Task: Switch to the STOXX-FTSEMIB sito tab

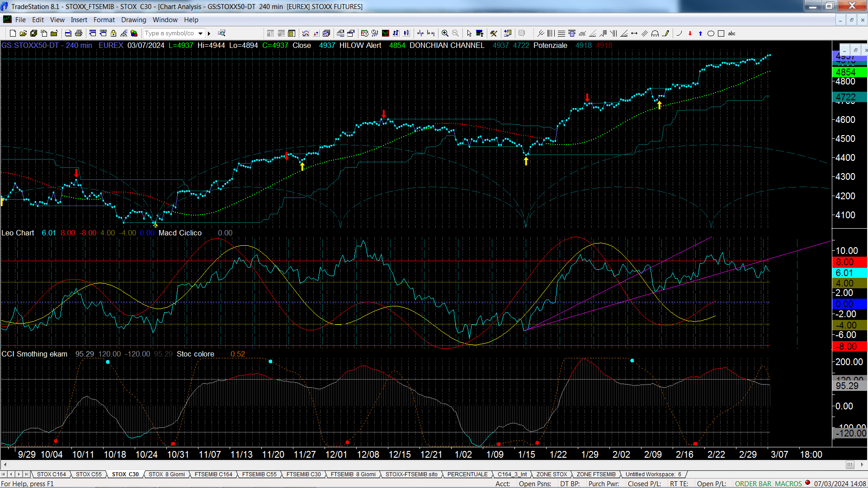Action: click(411, 474)
